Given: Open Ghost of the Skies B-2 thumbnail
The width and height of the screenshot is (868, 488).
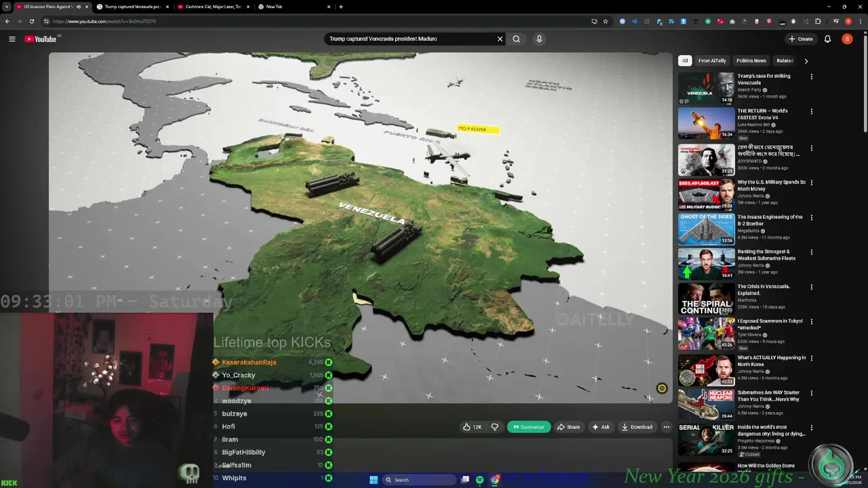Looking at the screenshot, I should point(706,228).
